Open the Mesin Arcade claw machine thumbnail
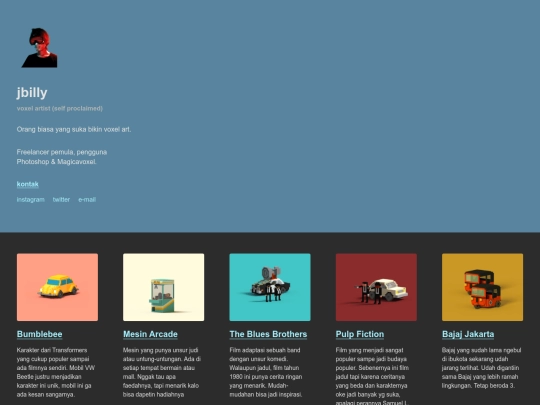 164,287
